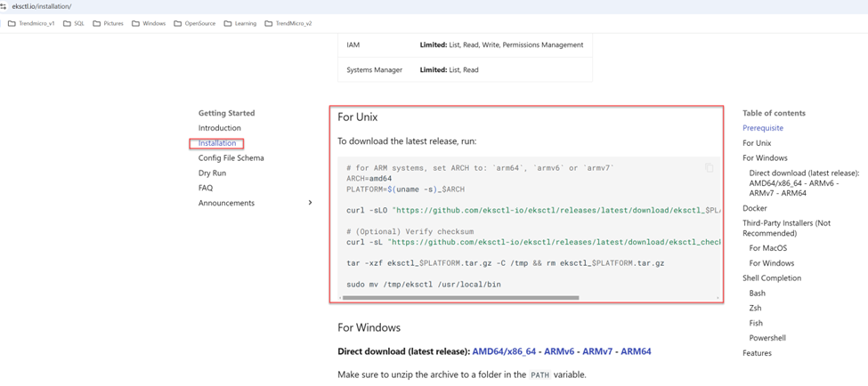This screenshot has height=386, width=868.
Task: Jump to Zsh contents entry
Action: click(x=755, y=308)
